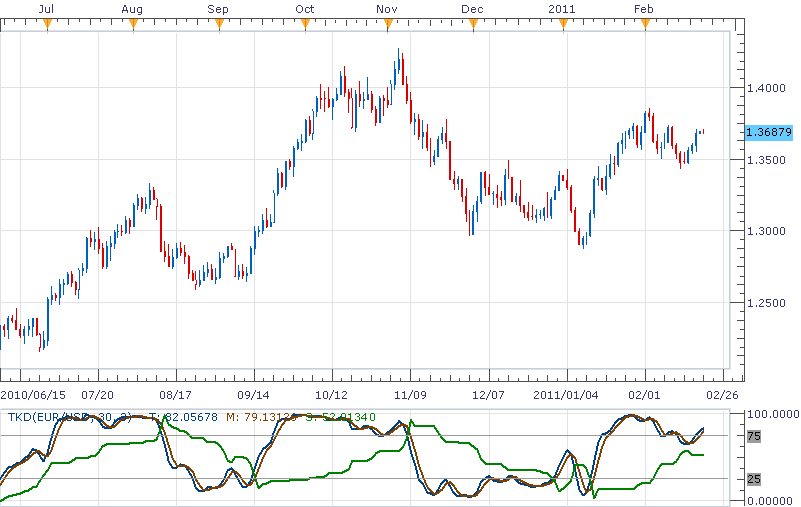Click the 2010/06/15 date label
801x507 pixels.
click(x=33, y=395)
